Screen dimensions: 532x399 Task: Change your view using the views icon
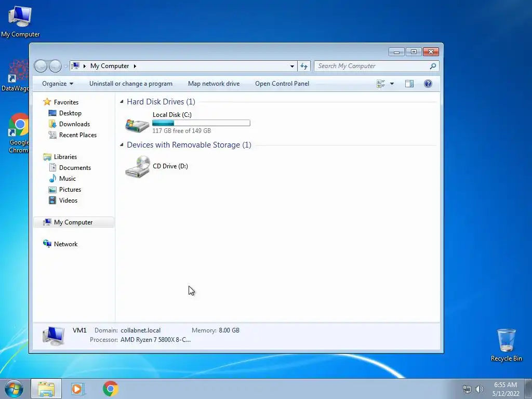(x=381, y=84)
